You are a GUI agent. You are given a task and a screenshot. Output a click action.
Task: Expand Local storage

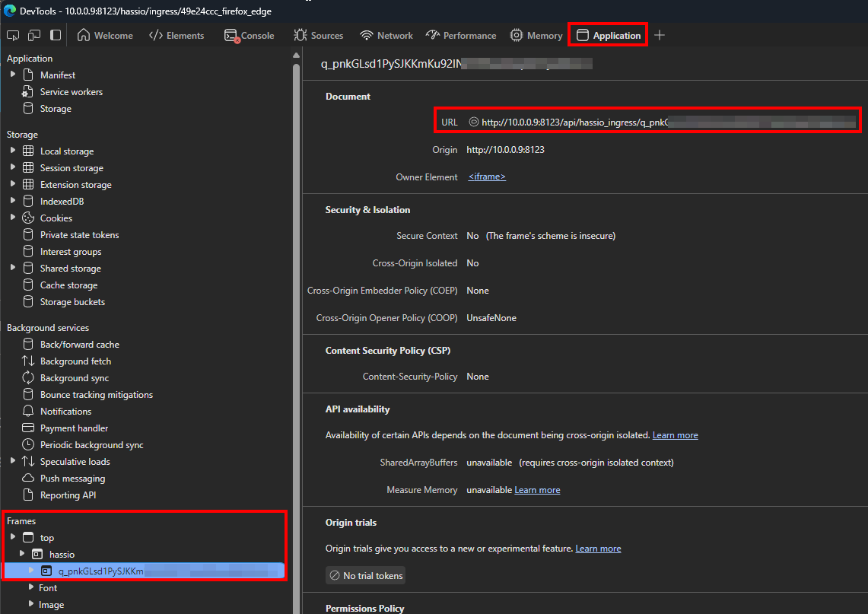pyautogui.click(x=13, y=151)
